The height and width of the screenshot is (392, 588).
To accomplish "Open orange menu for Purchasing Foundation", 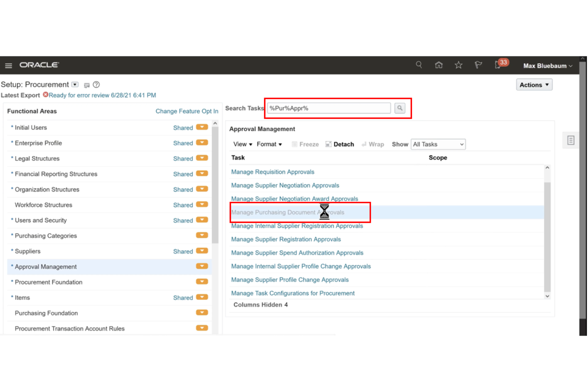I will click(x=202, y=313).
